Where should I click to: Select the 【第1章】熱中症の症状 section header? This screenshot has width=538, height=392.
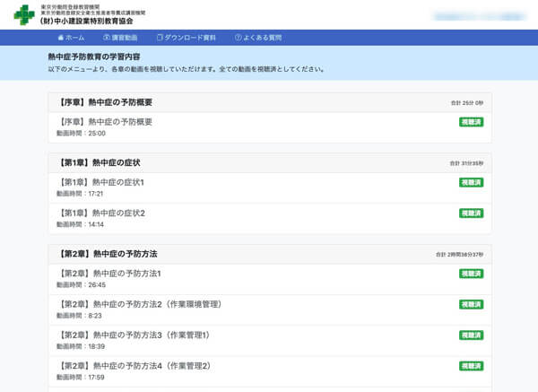pos(270,162)
